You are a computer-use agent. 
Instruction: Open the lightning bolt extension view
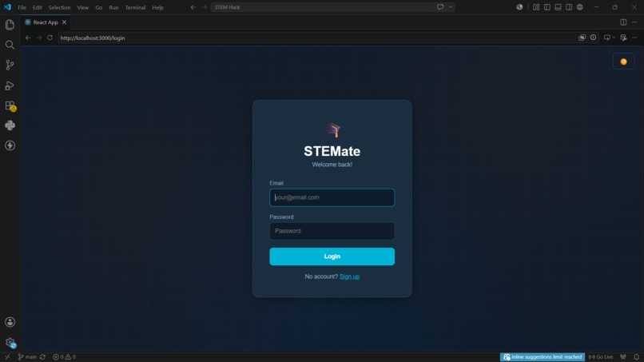(10, 145)
